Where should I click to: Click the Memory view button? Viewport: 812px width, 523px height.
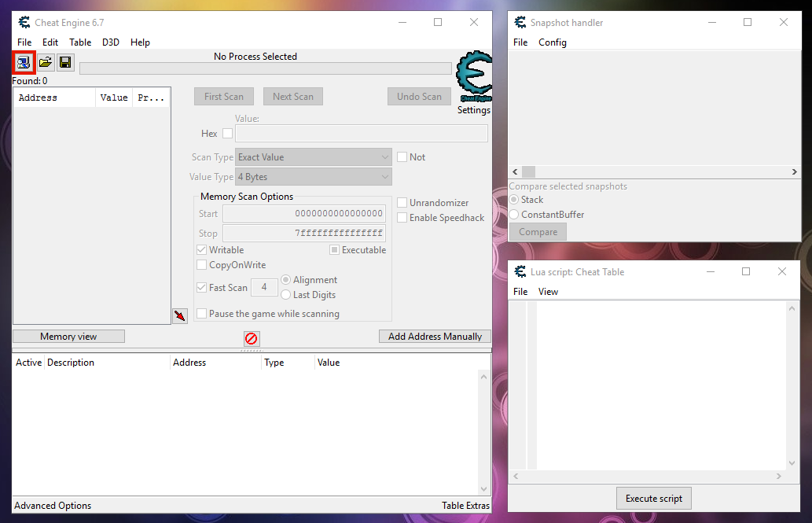tap(68, 337)
